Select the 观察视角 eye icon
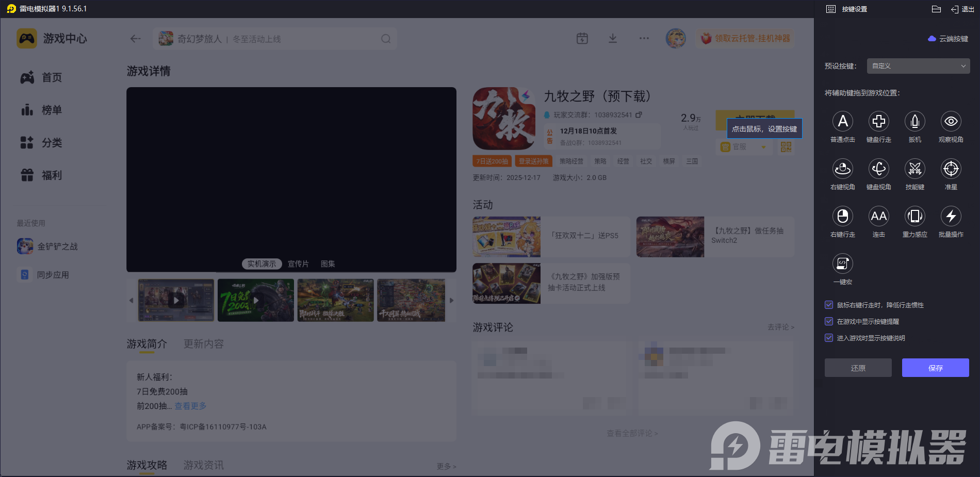This screenshot has height=477, width=980. [x=951, y=121]
